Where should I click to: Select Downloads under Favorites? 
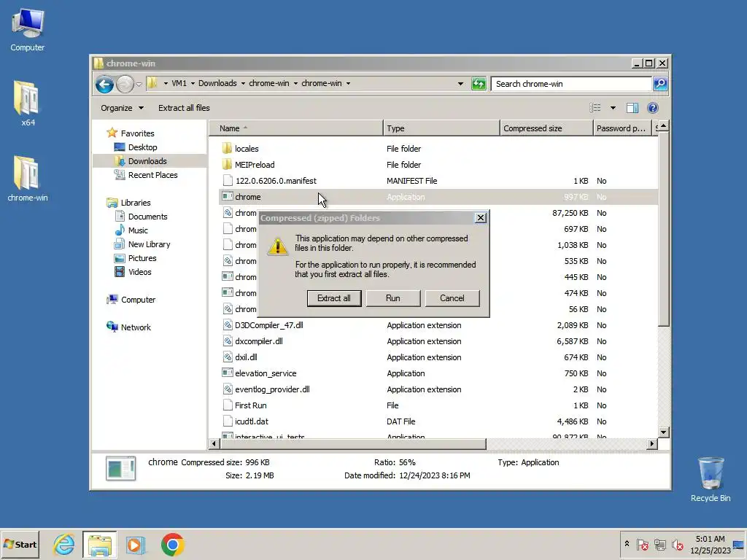click(x=147, y=161)
